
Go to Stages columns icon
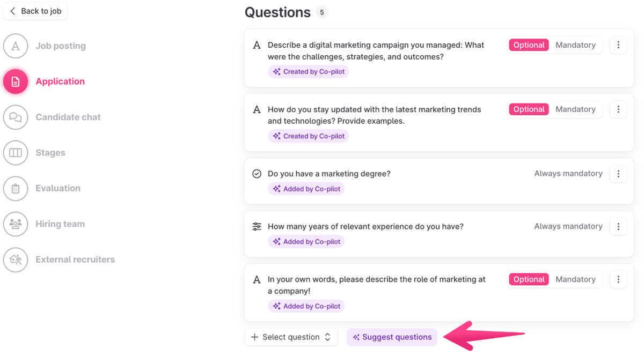pos(16,153)
